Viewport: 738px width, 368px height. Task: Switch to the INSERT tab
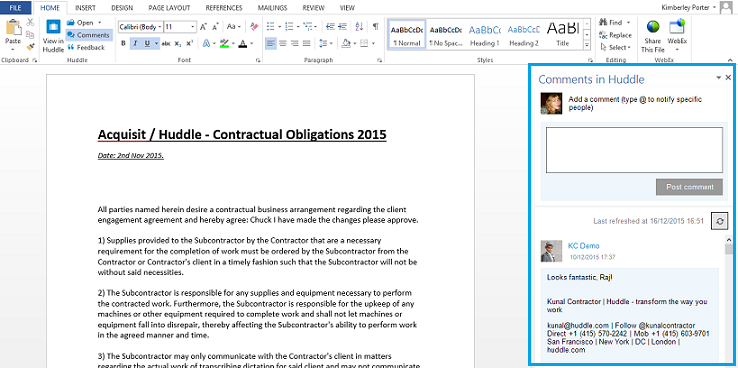[86, 8]
